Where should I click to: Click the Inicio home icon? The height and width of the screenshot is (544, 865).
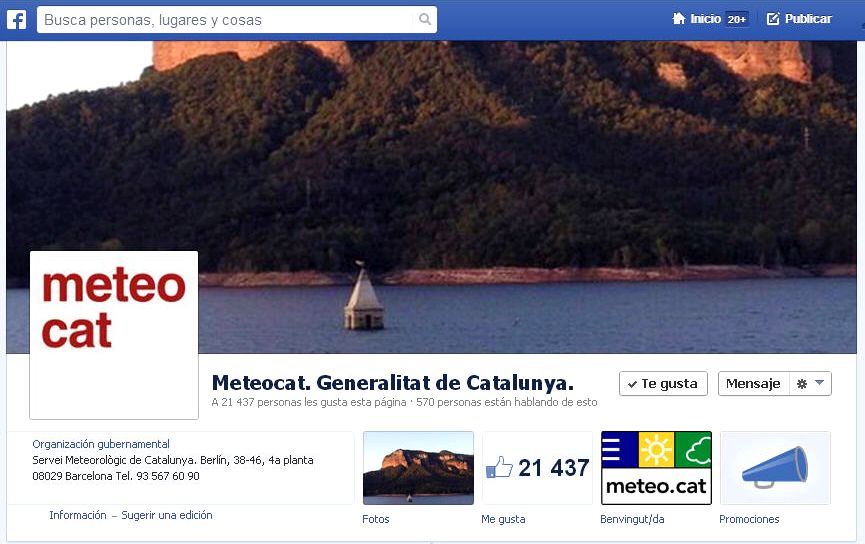(679, 19)
